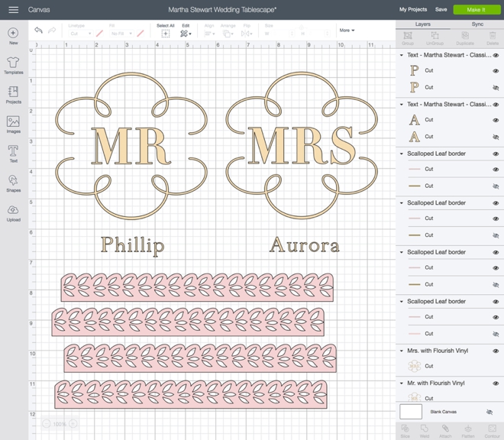Collapse the second Text Martha Stewart group
Viewport: 504px width, 440px height.
point(401,104)
